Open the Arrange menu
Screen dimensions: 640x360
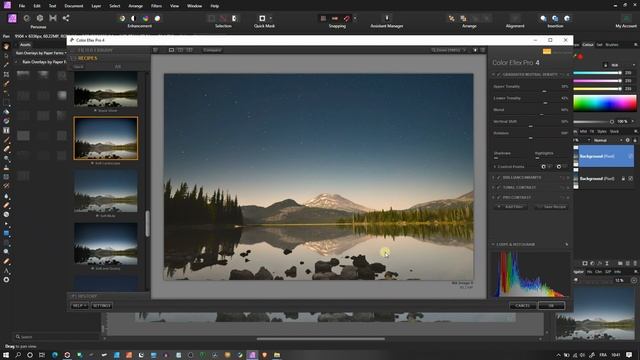click(136, 6)
